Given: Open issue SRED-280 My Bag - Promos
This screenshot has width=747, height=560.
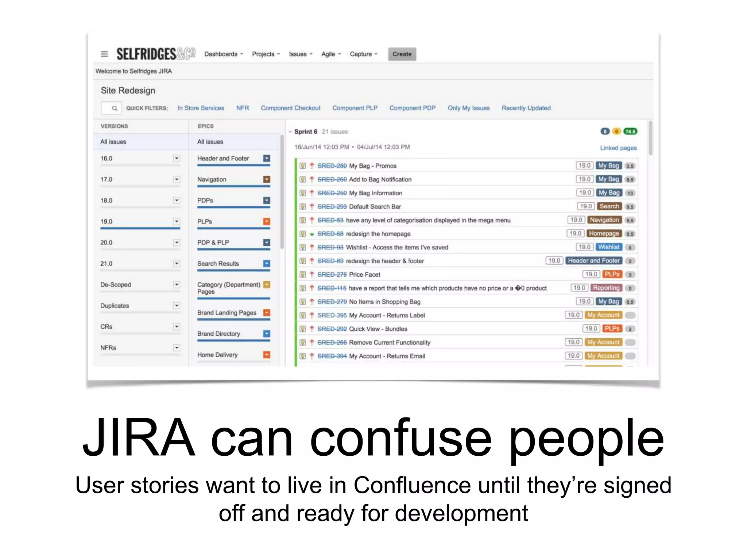Looking at the screenshot, I should (x=332, y=166).
